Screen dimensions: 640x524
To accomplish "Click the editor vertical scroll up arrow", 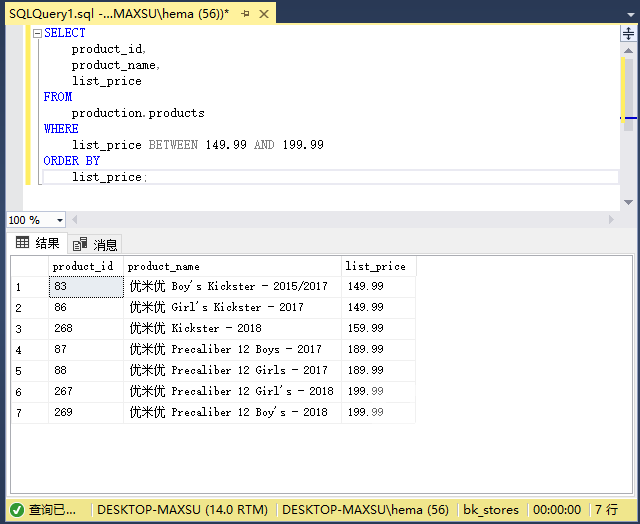I will tap(629, 50).
